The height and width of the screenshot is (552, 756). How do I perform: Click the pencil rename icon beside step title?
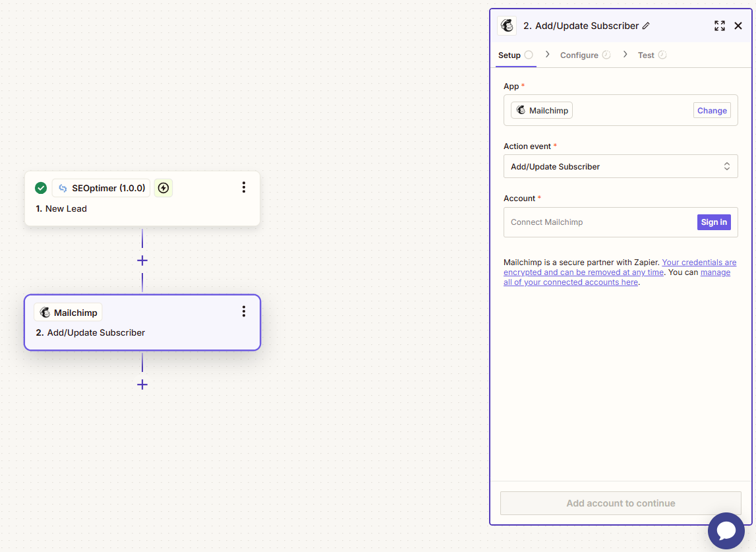tap(646, 26)
